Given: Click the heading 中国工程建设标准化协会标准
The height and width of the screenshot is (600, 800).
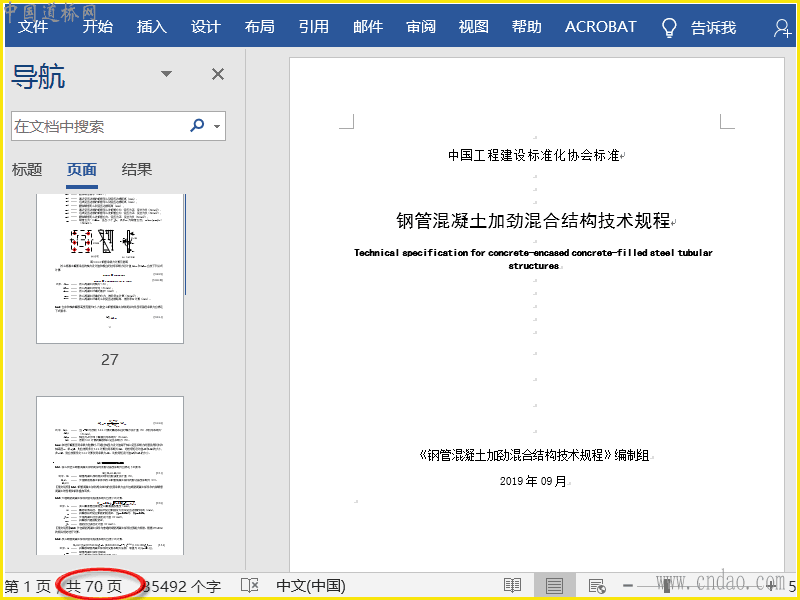Looking at the screenshot, I should pyautogui.click(x=533, y=155).
